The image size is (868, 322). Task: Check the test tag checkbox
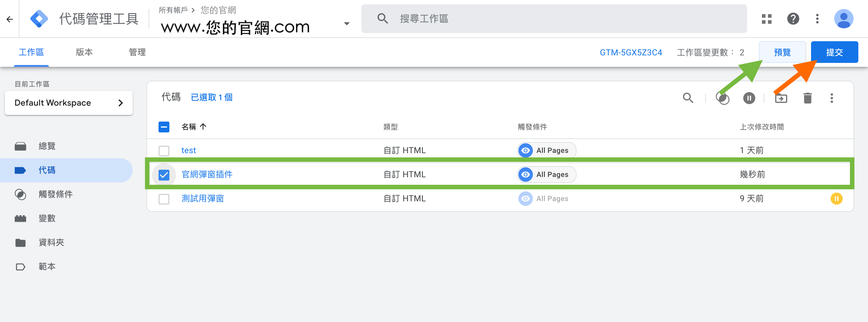(x=164, y=150)
